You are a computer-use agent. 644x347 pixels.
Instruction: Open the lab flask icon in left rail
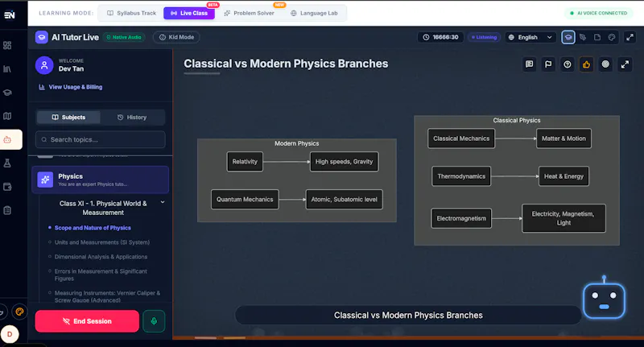pyautogui.click(x=7, y=163)
